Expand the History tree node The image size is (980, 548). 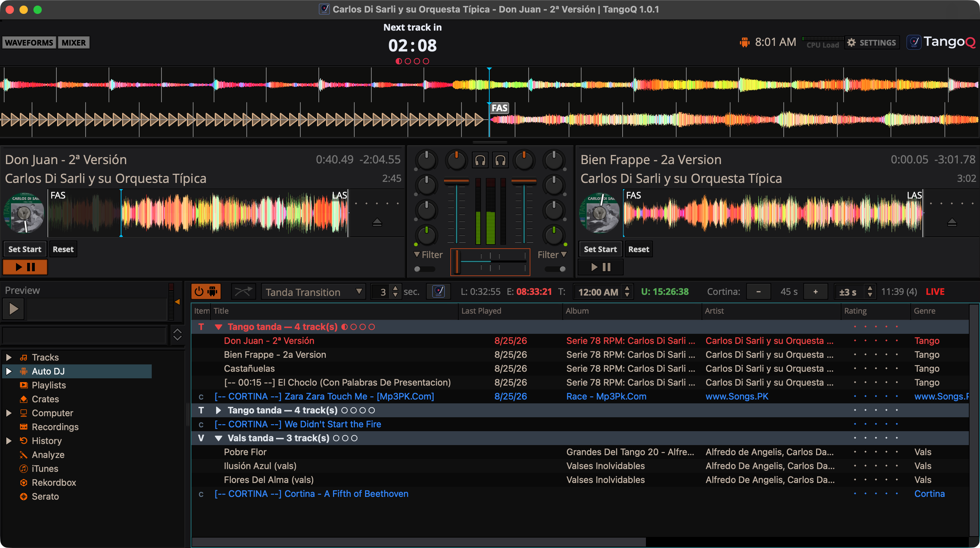coord(8,441)
